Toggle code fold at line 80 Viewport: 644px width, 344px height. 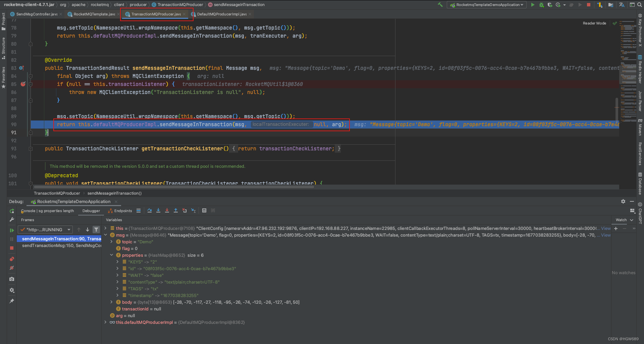coord(31,44)
